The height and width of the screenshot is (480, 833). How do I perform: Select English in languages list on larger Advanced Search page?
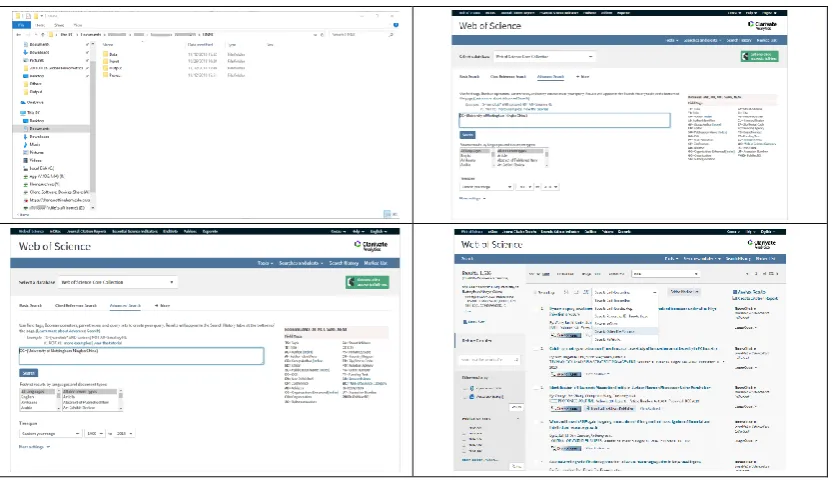27,397
